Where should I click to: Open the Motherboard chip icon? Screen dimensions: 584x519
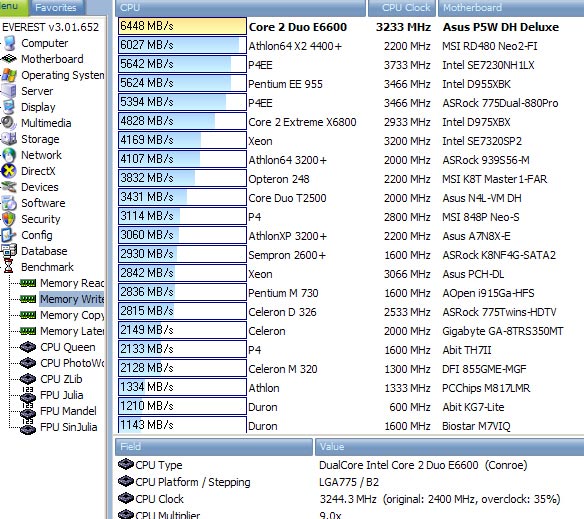tap(9, 59)
